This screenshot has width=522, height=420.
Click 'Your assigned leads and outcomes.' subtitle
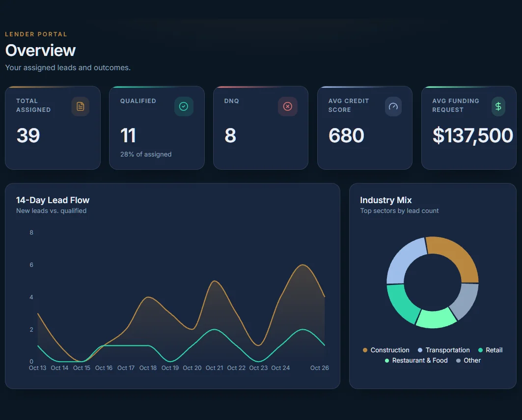pyautogui.click(x=68, y=68)
